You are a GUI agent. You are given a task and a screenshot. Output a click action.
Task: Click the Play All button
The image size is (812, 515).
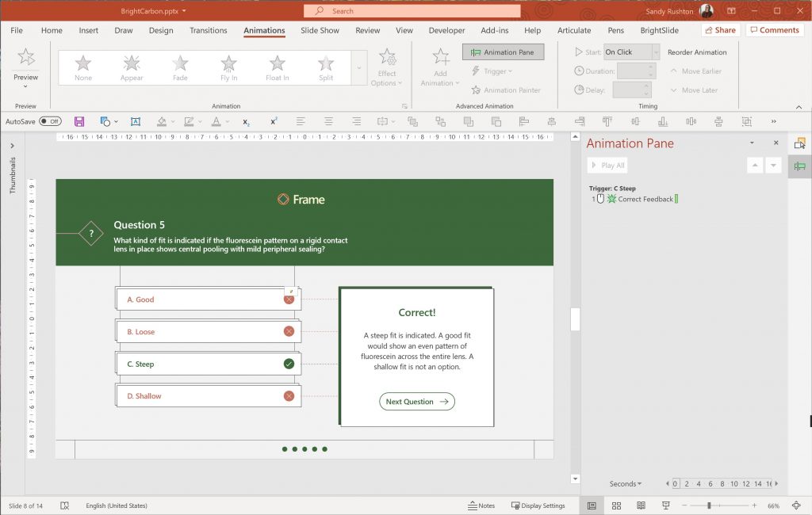coord(607,165)
